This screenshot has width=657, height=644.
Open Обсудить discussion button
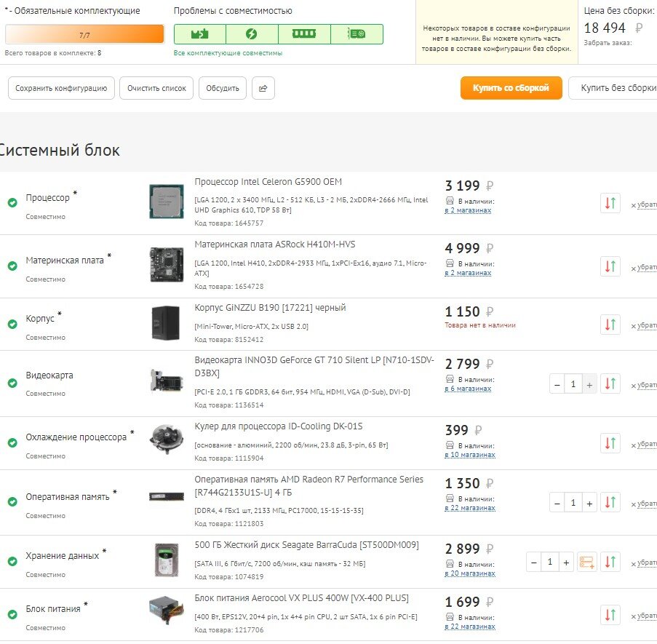coord(223,88)
